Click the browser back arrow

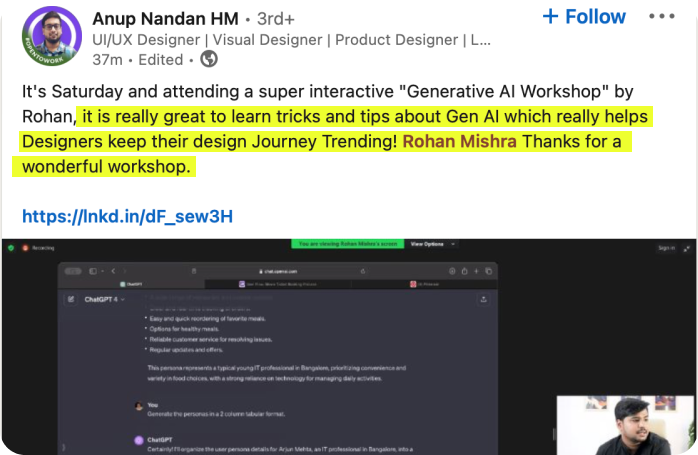coord(112,270)
